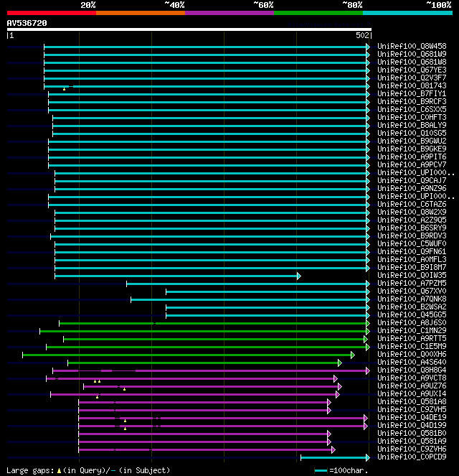459x476 pixels.
Task: Click the red 20% identity legend segment
Action: (52, 13)
